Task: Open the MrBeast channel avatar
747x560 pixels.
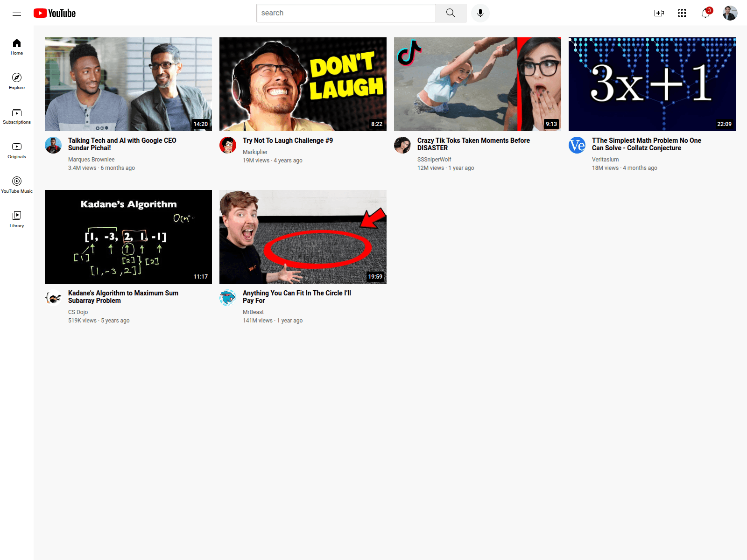Action: point(228,298)
